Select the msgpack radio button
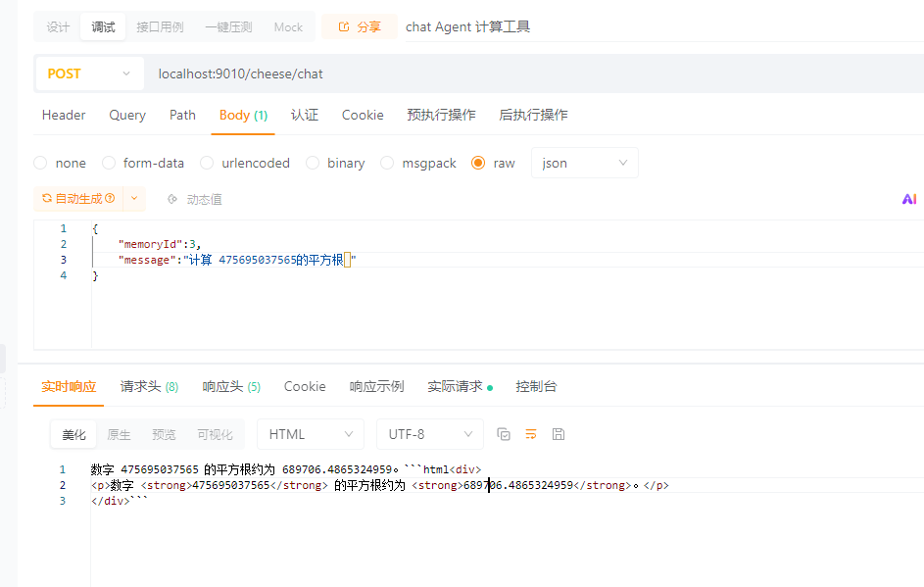924x587 pixels. coord(387,163)
